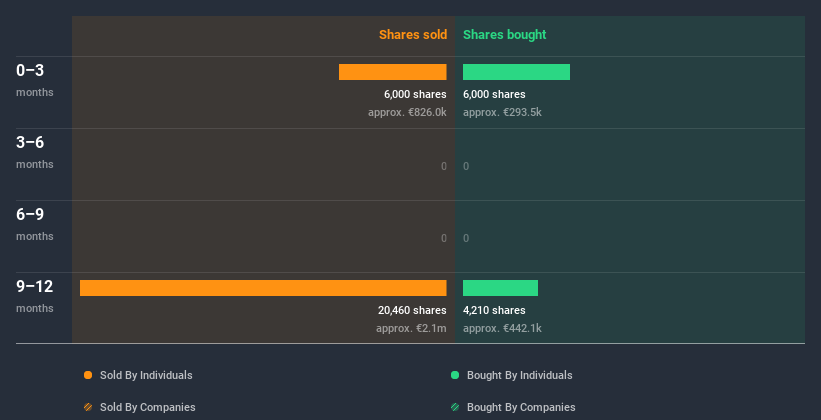This screenshot has height=420, width=821.
Task: Click the approx. €826.0k value
Action: pyautogui.click(x=407, y=112)
